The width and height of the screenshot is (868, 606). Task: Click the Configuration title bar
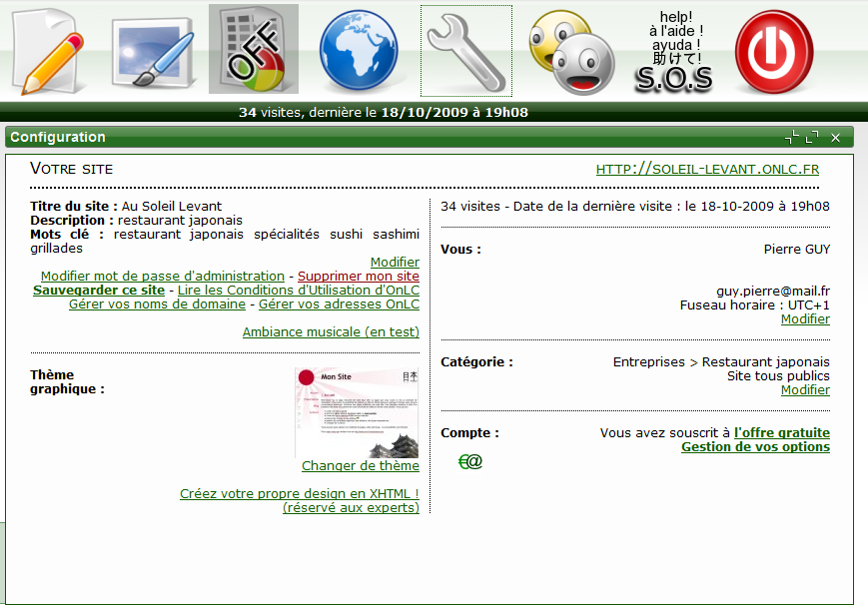click(x=430, y=137)
